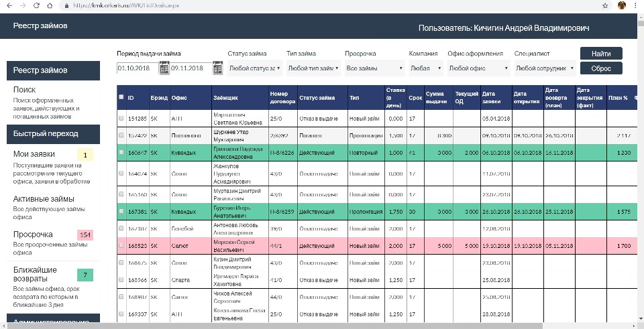Check the row with ID 165160
This screenshot has height=329, width=644.
(x=121, y=194)
